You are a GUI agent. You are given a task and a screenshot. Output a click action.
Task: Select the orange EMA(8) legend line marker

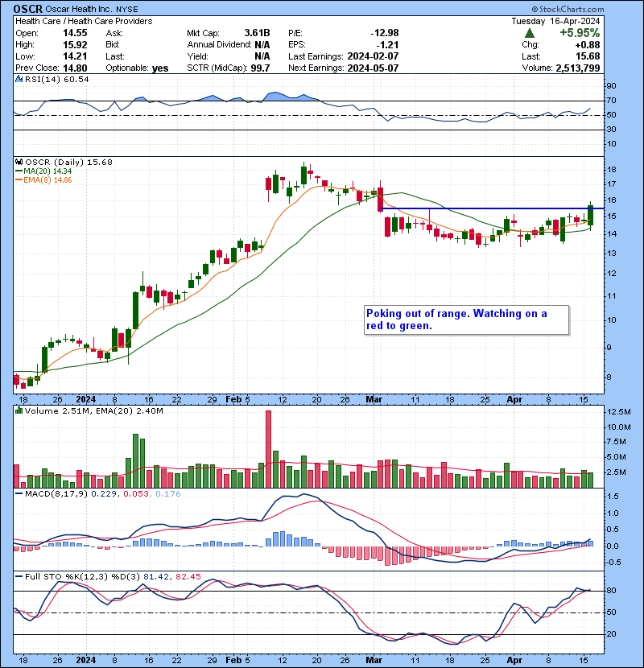point(18,181)
